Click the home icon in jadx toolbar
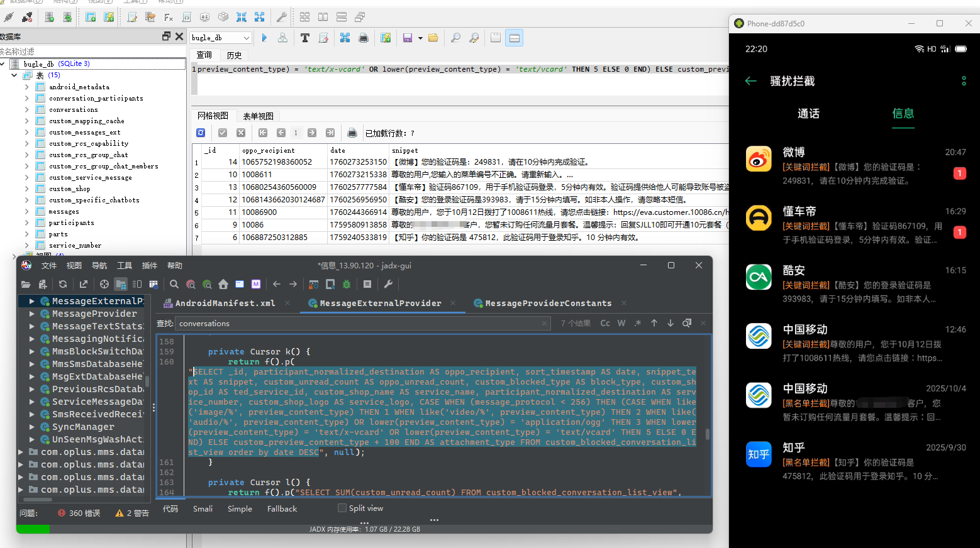Image resolution: width=980 pixels, height=548 pixels. [223, 284]
